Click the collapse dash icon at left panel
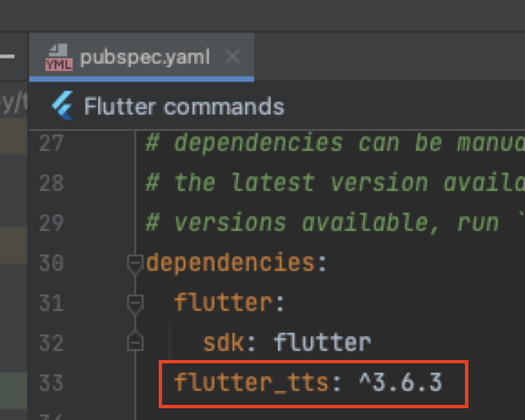The width and height of the screenshot is (525, 420). (x=7, y=56)
